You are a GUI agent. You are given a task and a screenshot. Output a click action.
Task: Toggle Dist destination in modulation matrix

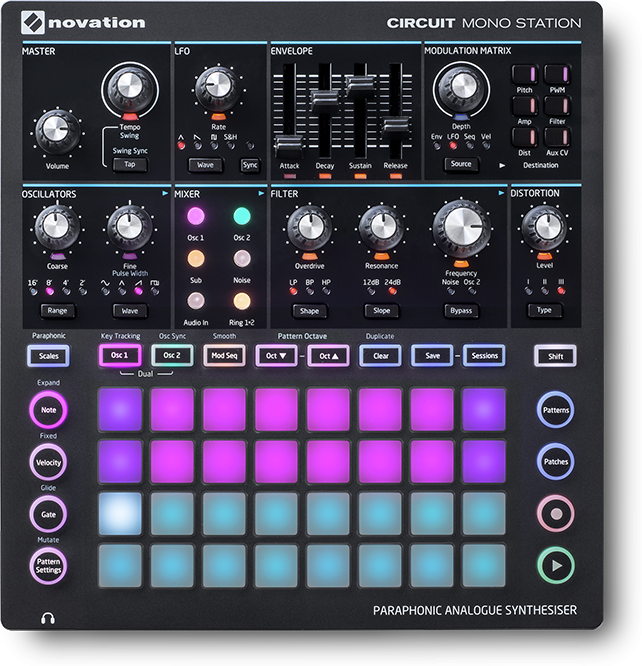525,137
